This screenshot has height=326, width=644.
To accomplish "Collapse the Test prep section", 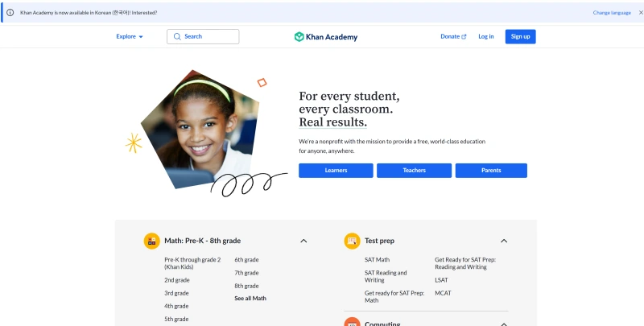I will (504, 241).
